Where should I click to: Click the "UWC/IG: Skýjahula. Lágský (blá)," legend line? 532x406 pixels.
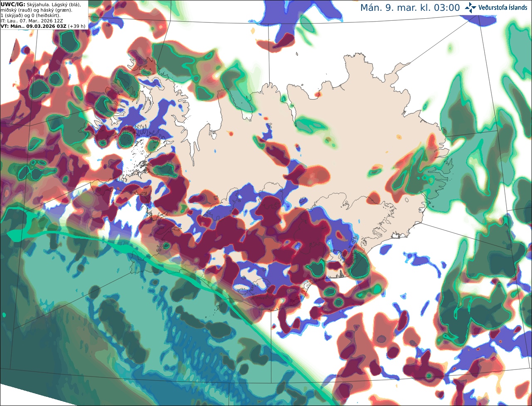41,5
